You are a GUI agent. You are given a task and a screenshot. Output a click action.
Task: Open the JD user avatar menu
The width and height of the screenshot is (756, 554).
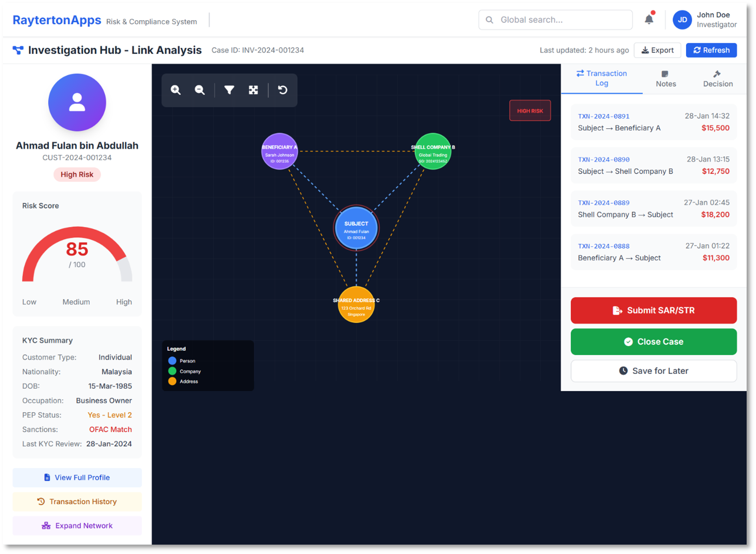tap(682, 20)
